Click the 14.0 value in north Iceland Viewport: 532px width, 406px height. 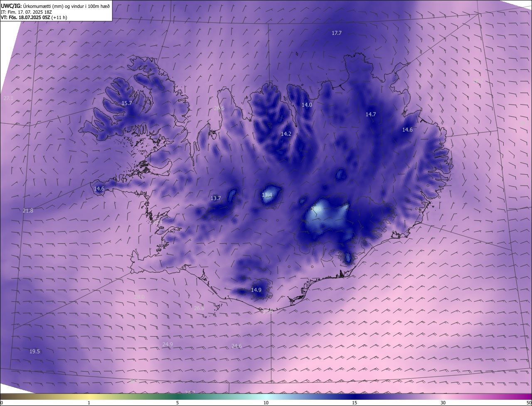(x=307, y=105)
